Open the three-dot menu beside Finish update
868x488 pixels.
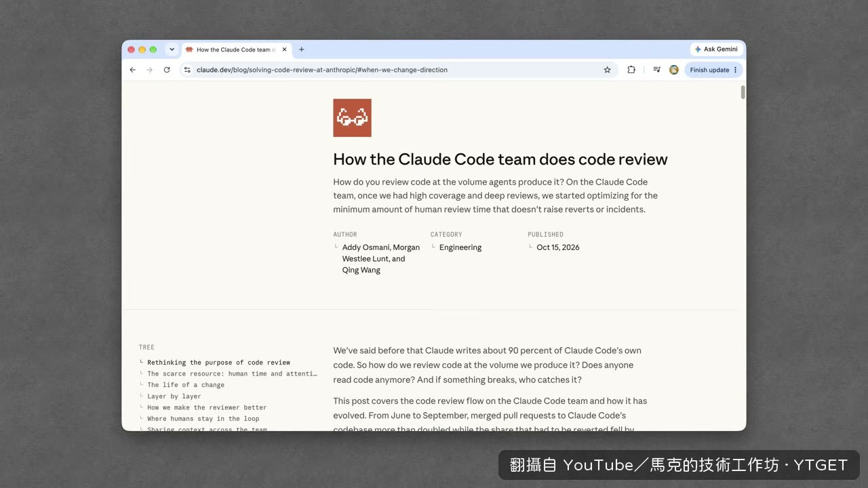736,70
